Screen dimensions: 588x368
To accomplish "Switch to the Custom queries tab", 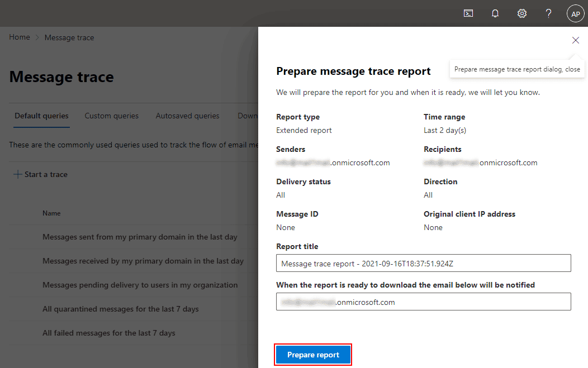I will point(111,116).
